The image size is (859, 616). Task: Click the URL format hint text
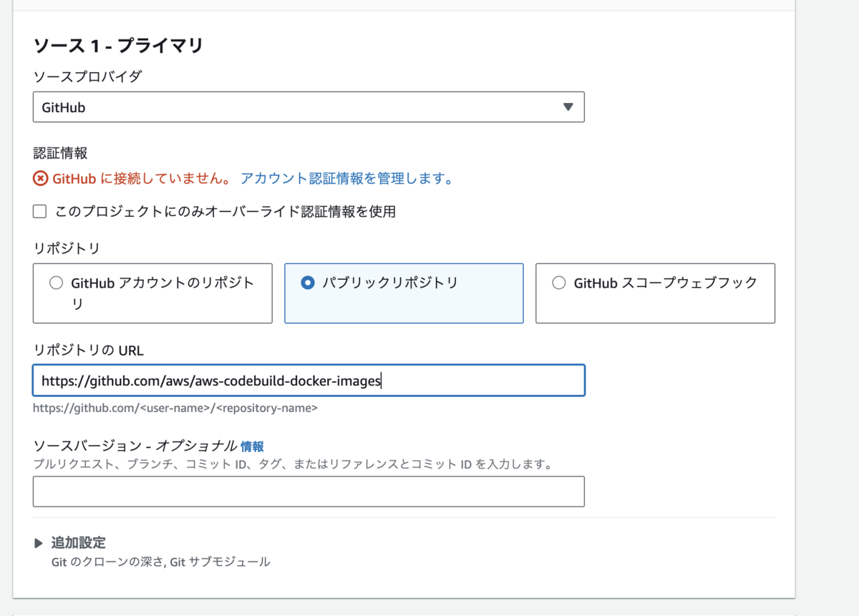pyautogui.click(x=175, y=409)
